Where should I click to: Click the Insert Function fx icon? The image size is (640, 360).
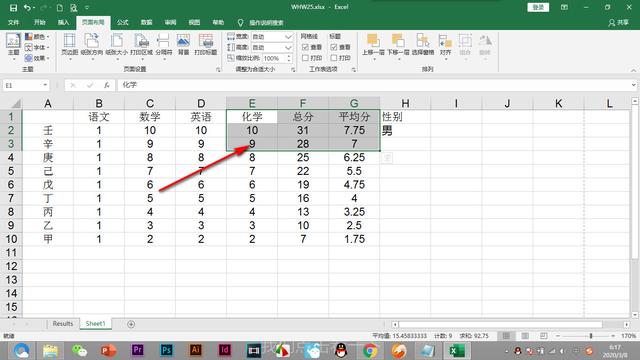pyautogui.click(x=107, y=85)
